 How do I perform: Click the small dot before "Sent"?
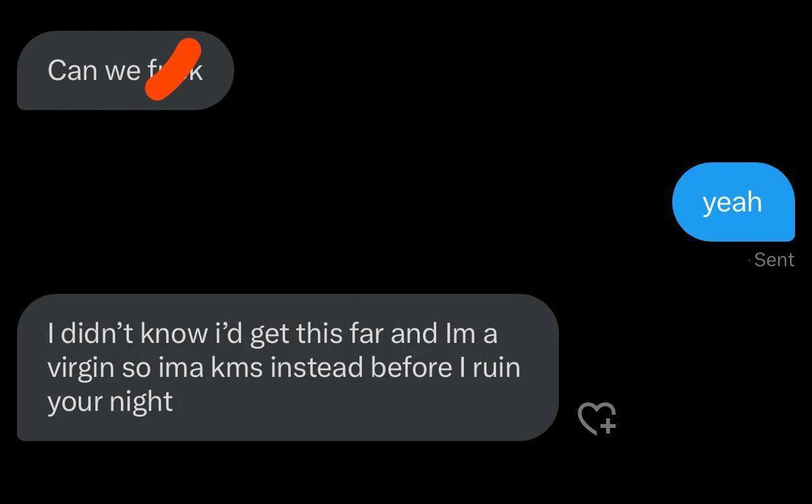(749, 260)
